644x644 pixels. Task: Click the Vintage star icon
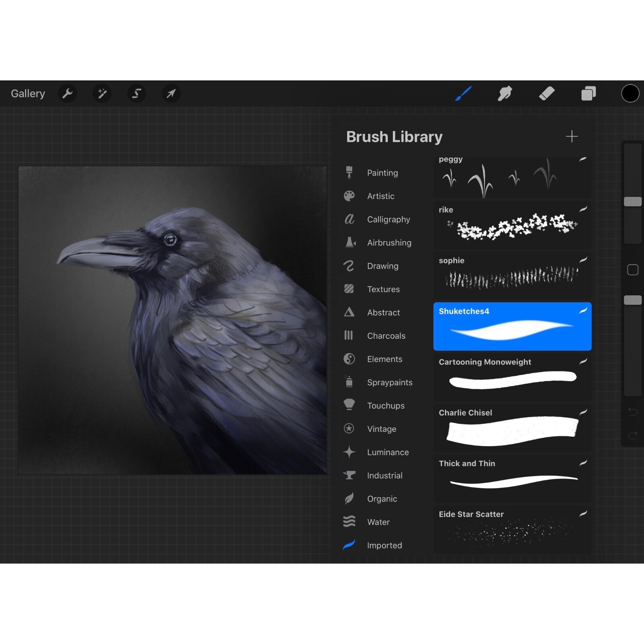click(x=349, y=428)
